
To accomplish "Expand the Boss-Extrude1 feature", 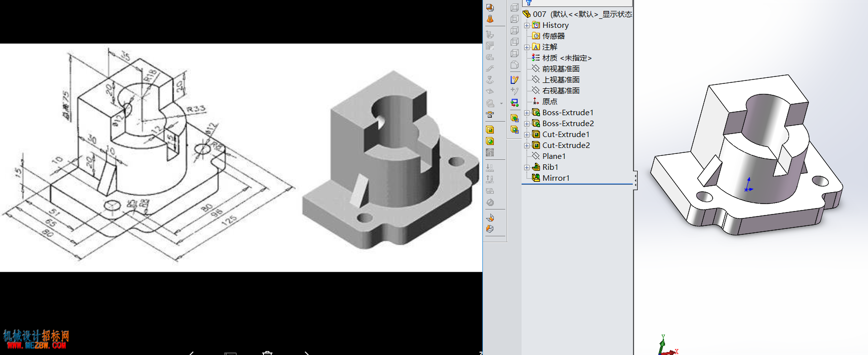I will coord(527,113).
